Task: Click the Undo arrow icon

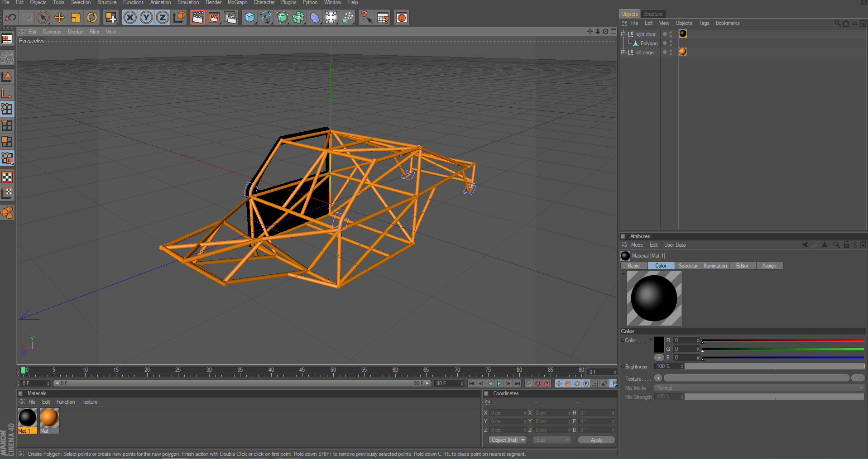Action: 10,18
